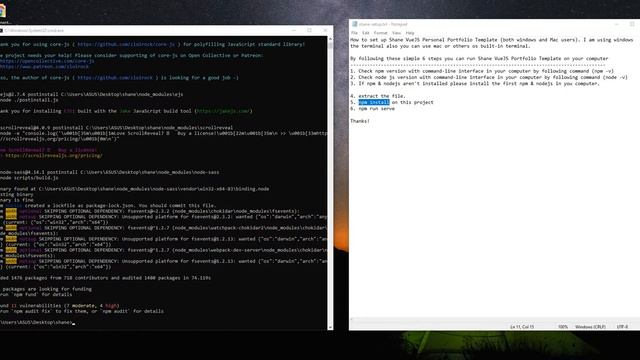Click the 'Thanks!' line in Notepad
The width and height of the screenshot is (640, 360).
(360, 121)
